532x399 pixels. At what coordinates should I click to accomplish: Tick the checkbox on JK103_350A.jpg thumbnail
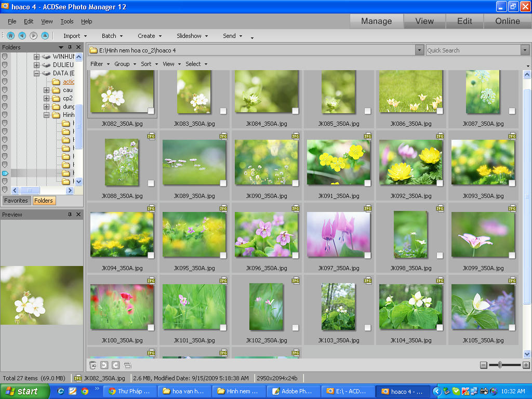tap(367, 327)
